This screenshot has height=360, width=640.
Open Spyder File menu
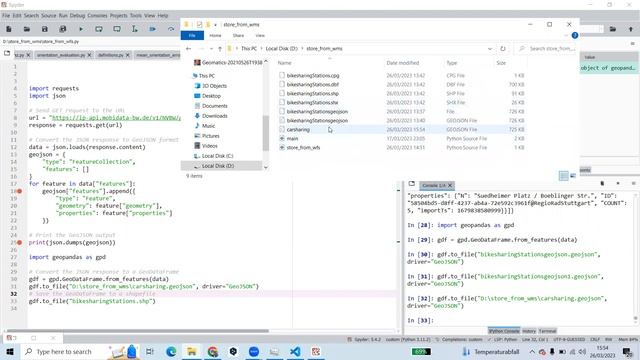pyautogui.click(x=6, y=16)
